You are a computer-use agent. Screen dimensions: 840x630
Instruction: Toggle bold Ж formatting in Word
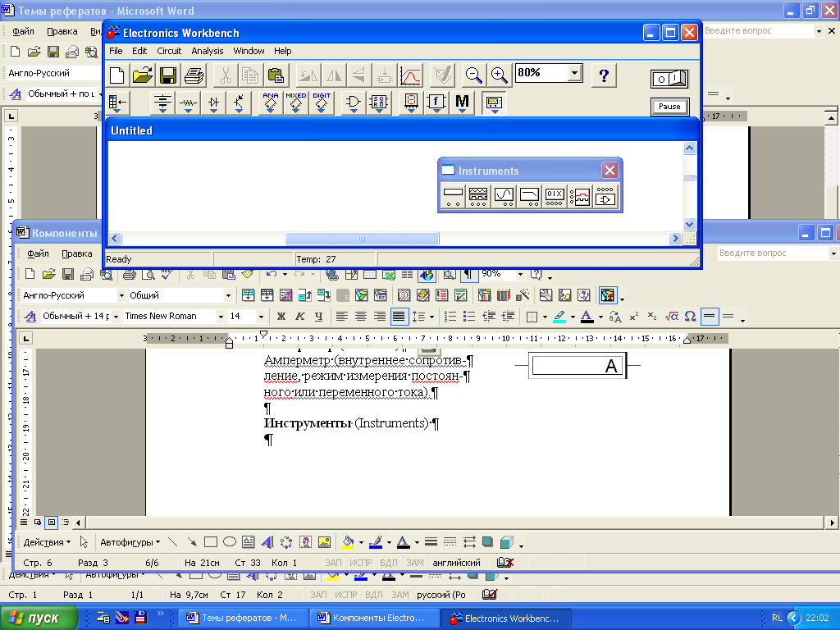pyautogui.click(x=281, y=316)
